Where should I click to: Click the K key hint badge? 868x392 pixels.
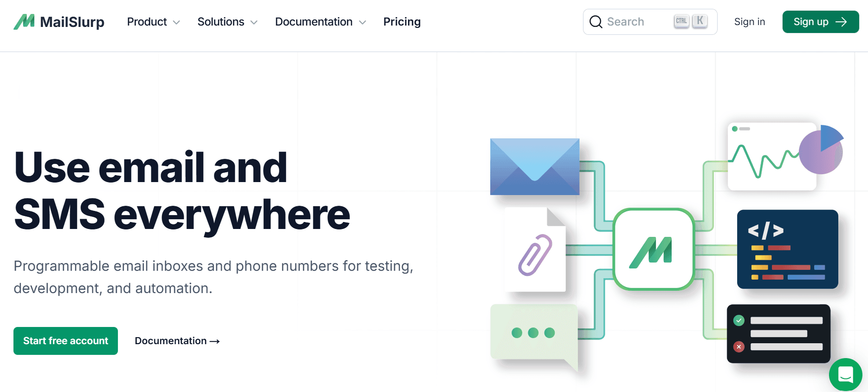(x=700, y=21)
